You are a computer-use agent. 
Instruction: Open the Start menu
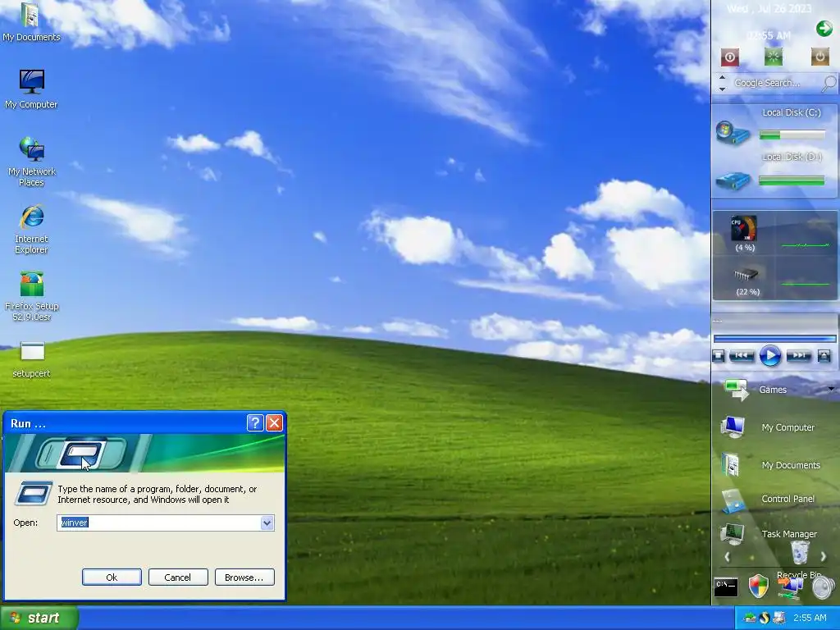39,619
